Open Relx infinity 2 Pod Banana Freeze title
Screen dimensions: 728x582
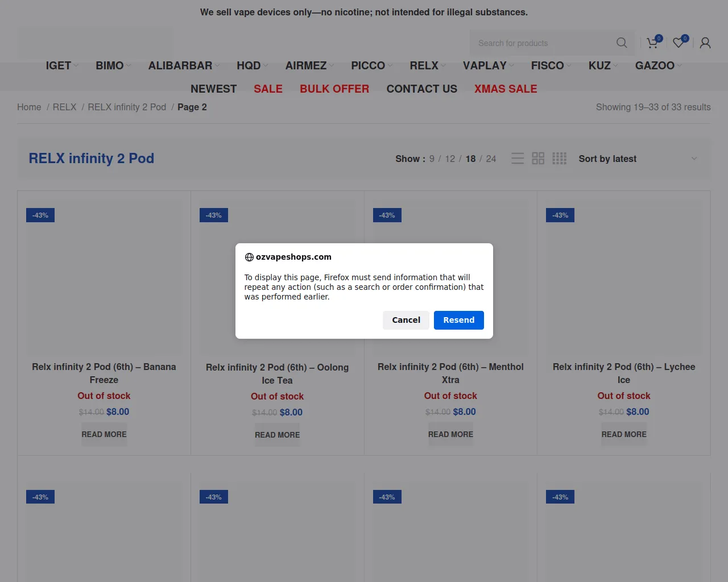[104, 373]
